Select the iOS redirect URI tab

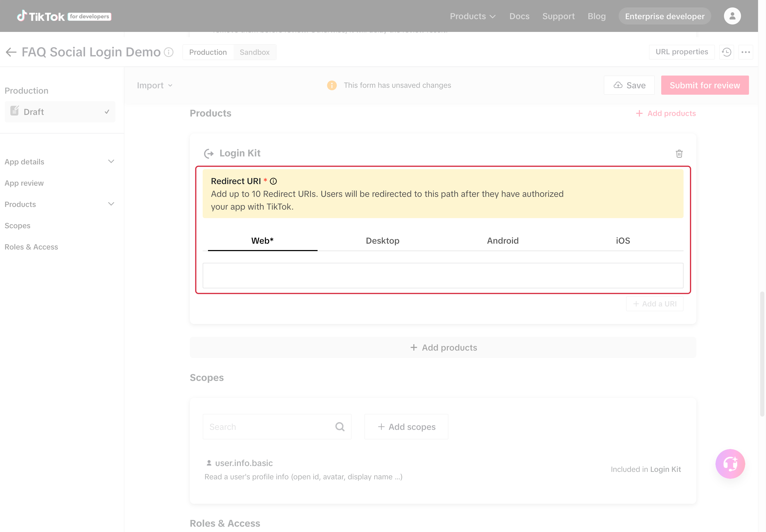pos(623,240)
